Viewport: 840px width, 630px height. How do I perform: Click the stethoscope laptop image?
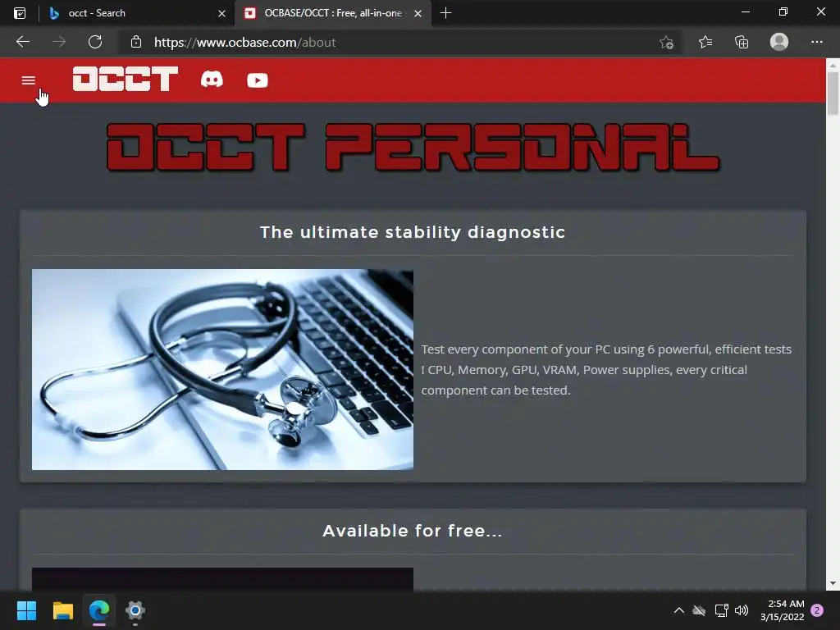[222, 370]
